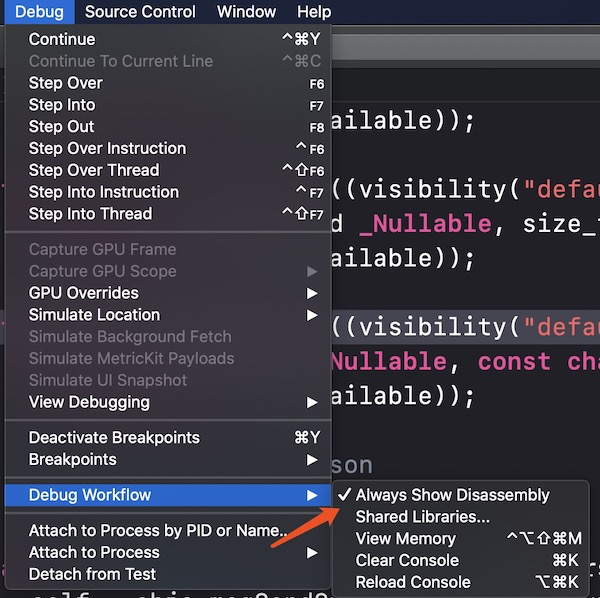
Task: Select Step Out
Action: [168, 127]
